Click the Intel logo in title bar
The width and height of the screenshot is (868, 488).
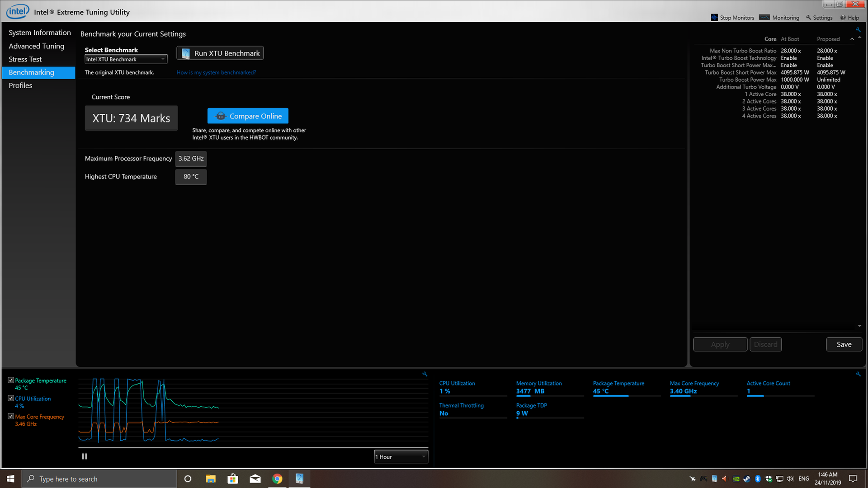click(18, 11)
